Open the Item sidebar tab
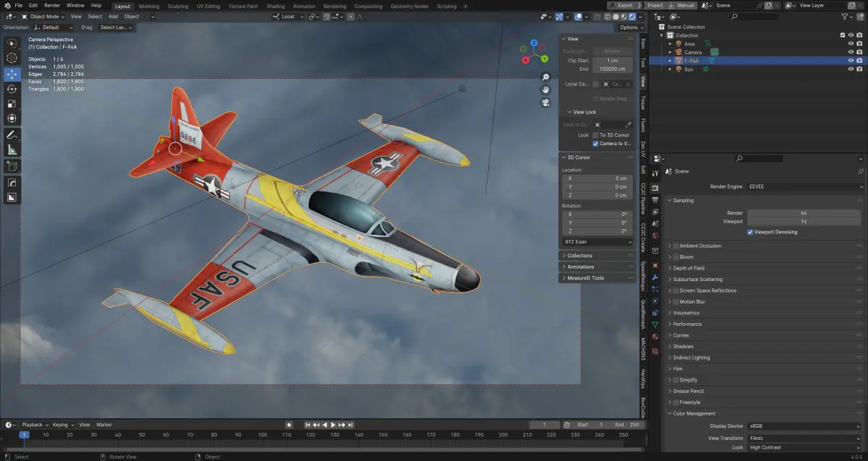868x461 pixels. pos(642,43)
